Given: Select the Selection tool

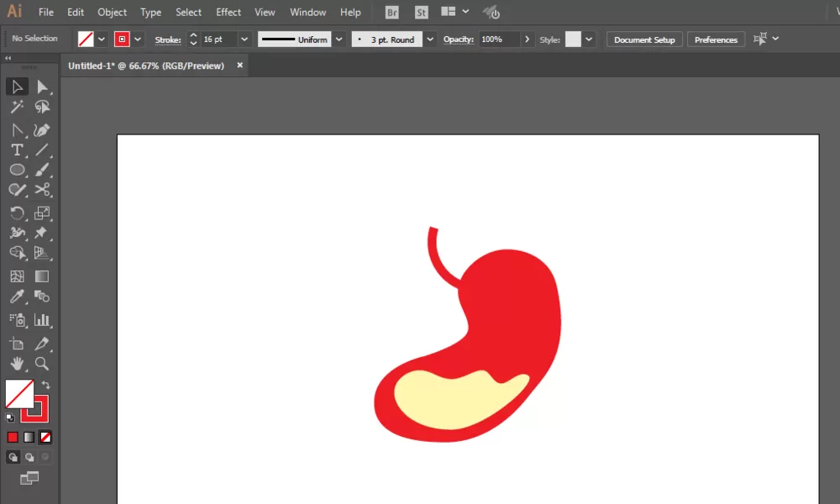Looking at the screenshot, I should point(17,87).
